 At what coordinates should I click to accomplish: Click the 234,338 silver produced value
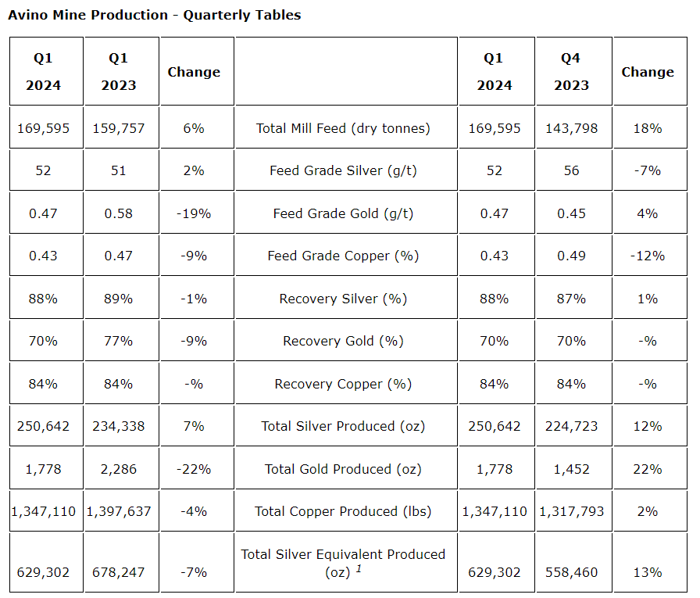(x=118, y=426)
